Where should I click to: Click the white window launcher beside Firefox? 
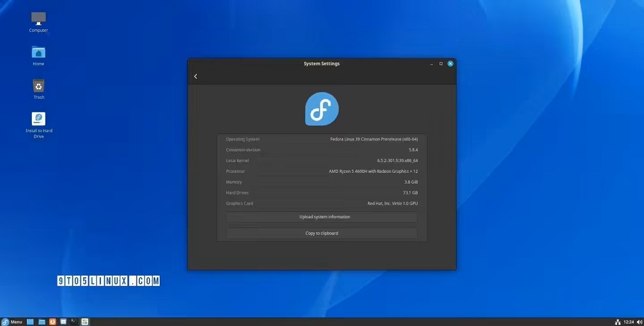63,322
